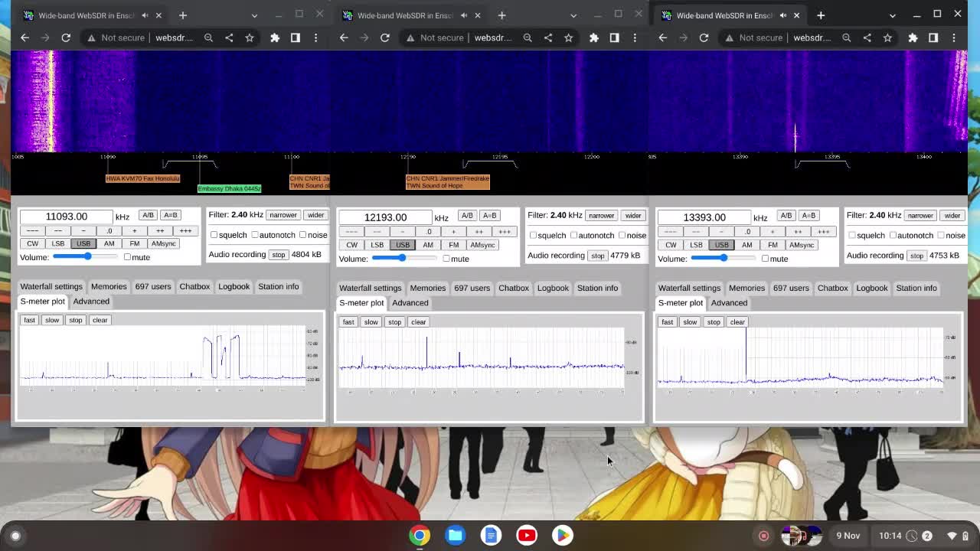980x551 pixels.
Task: Enable squelch in the 11093 kHz receiver
Action: [x=214, y=235]
